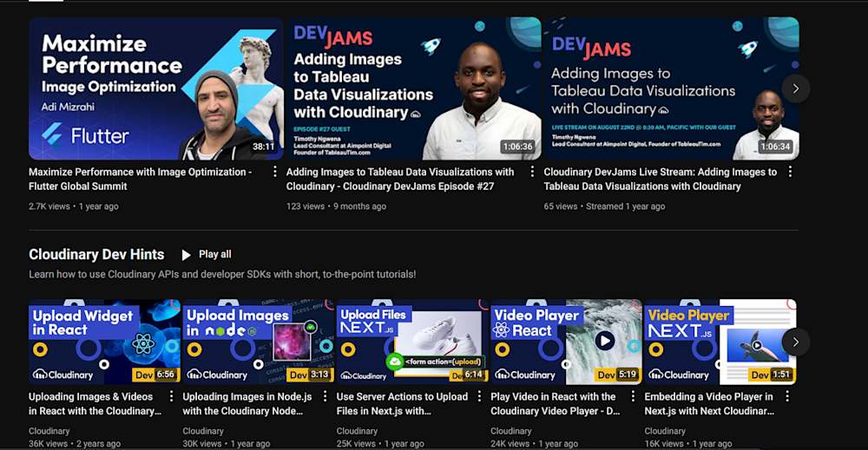Screen dimensions: 868x450
Task: Click the '36K views • 2 years ago' text
Action: (x=75, y=443)
